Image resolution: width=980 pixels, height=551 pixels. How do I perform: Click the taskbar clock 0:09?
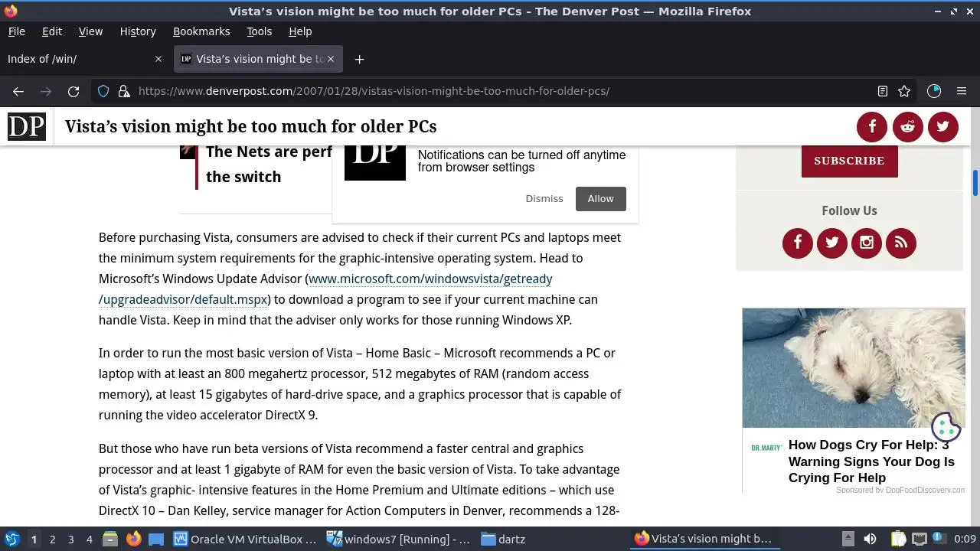(965, 539)
